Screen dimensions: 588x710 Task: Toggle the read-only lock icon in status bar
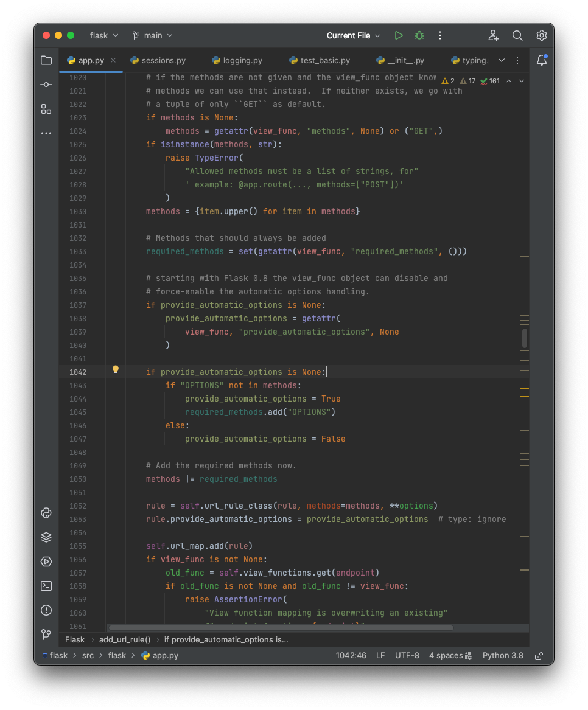(x=539, y=656)
